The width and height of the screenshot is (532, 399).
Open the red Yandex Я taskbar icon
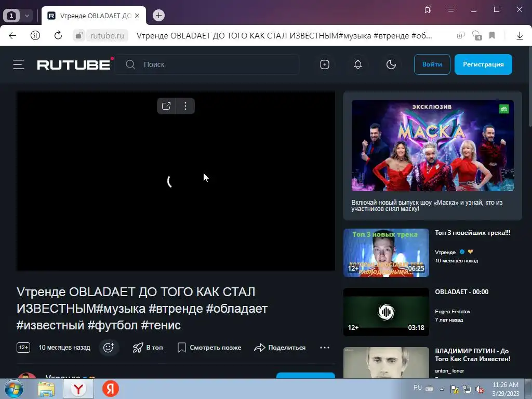111,389
